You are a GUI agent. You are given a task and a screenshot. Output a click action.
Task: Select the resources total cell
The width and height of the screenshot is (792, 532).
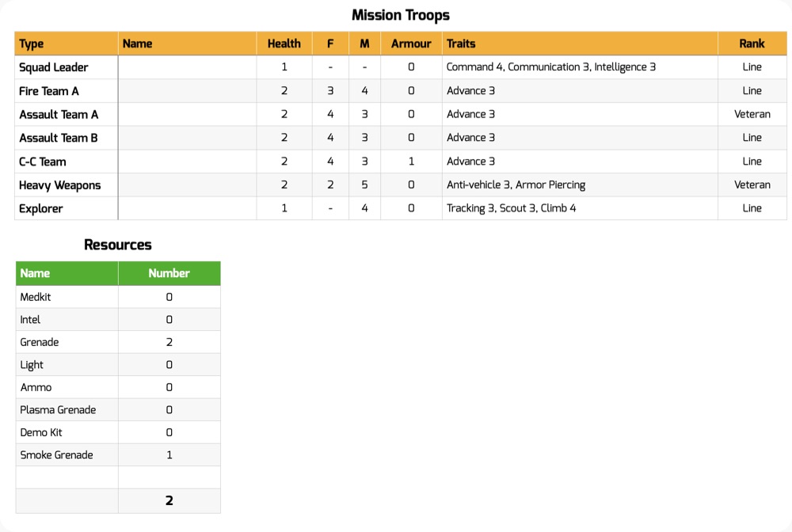click(x=169, y=500)
